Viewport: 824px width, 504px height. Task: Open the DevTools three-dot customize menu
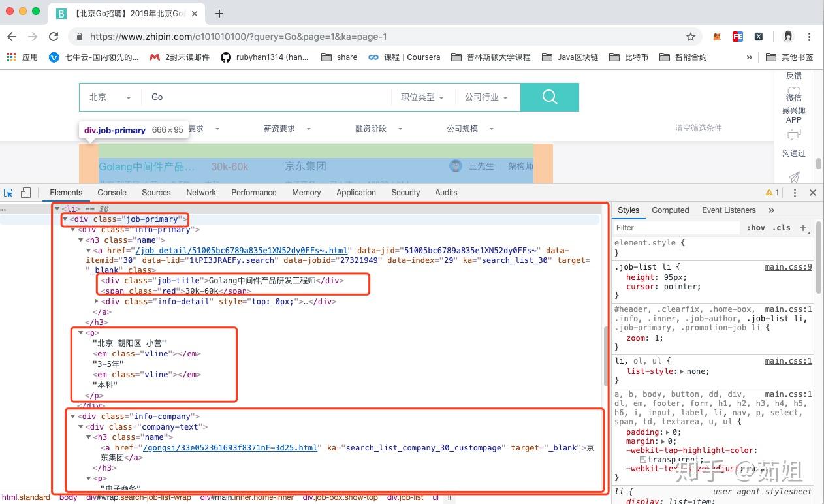point(795,192)
